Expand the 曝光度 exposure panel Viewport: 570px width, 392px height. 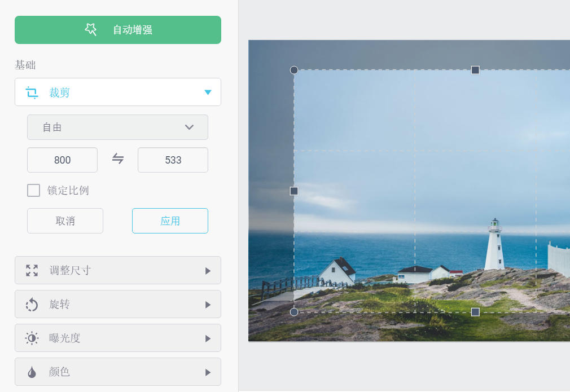118,338
